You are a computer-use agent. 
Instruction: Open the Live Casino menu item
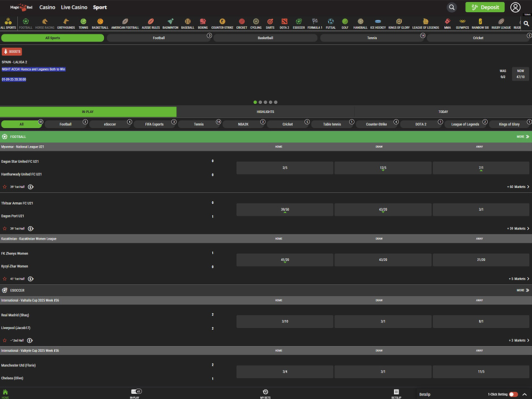click(73, 7)
